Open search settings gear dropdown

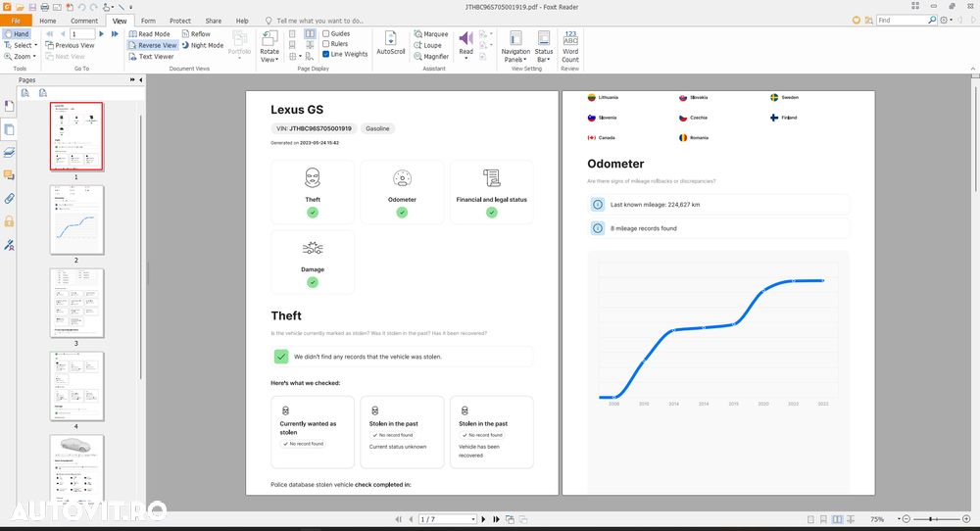[947, 20]
